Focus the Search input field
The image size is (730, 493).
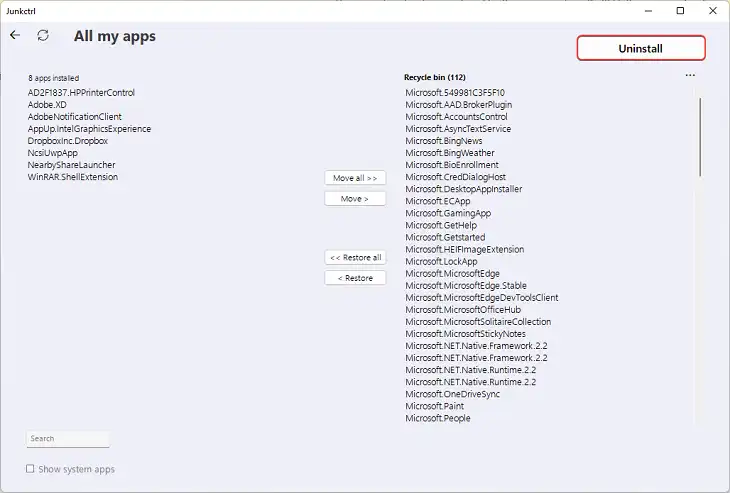pos(68,439)
